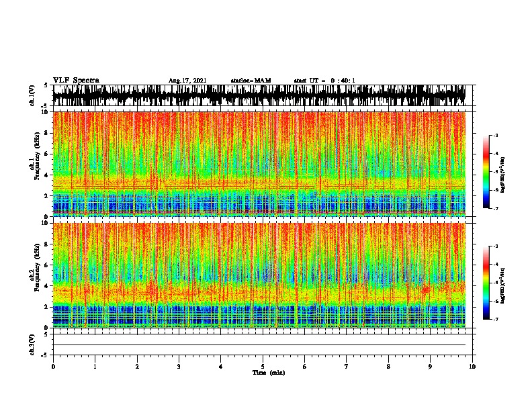Click the "ch.3(V)" axis label

[32, 345]
